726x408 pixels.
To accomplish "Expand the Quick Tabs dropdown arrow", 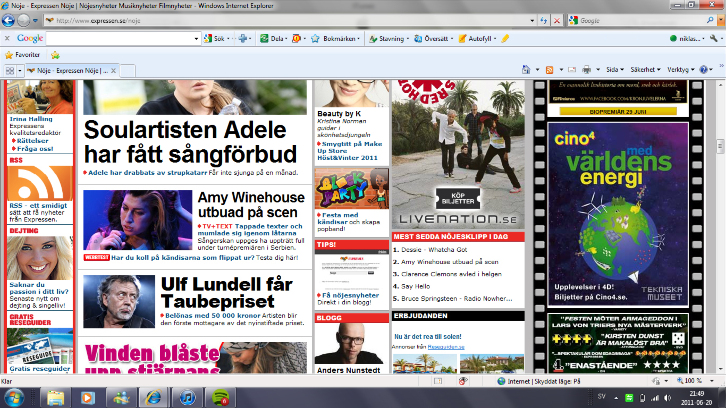I will point(19,71).
